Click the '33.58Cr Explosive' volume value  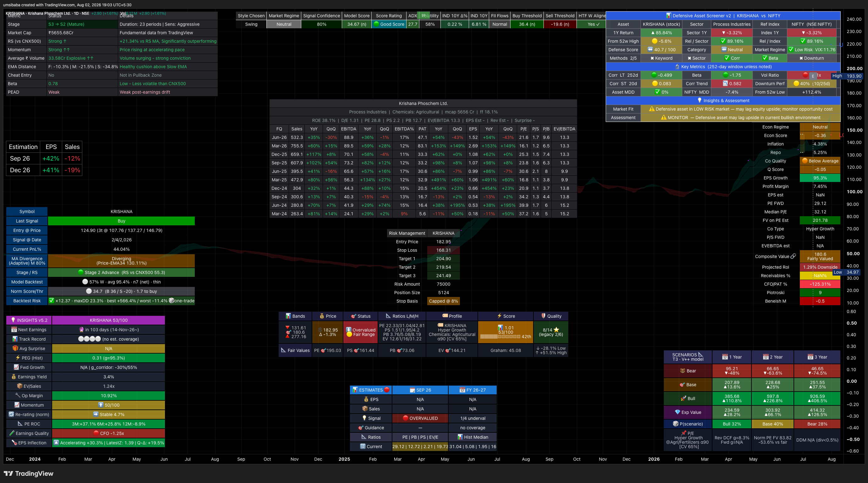[x=71, y=58]
